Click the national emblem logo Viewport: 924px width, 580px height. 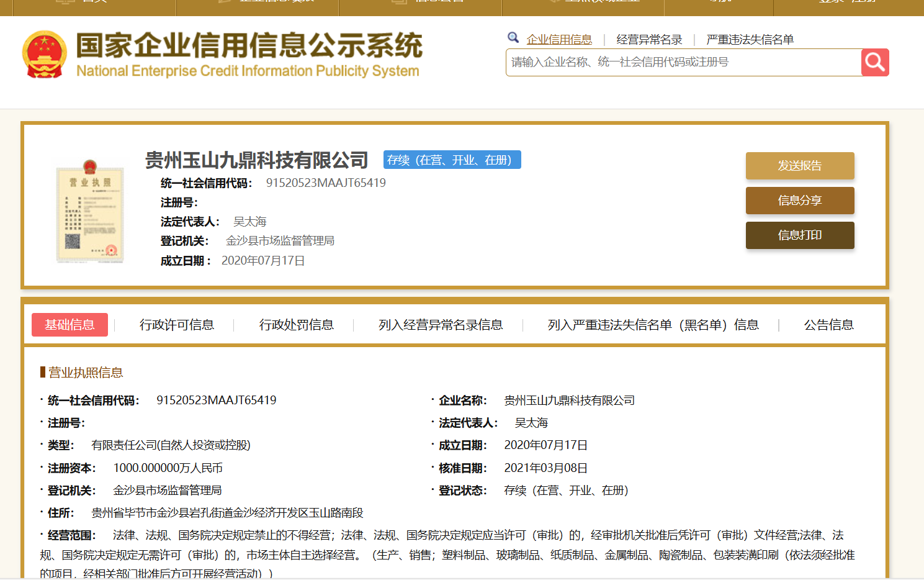44,55
